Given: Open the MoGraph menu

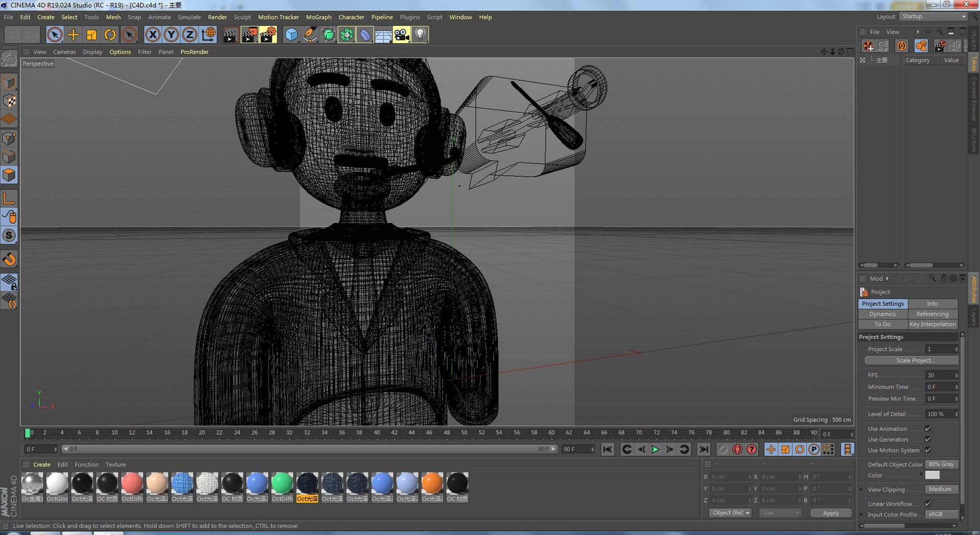Looking at the screenshot, I should (318, 17).
